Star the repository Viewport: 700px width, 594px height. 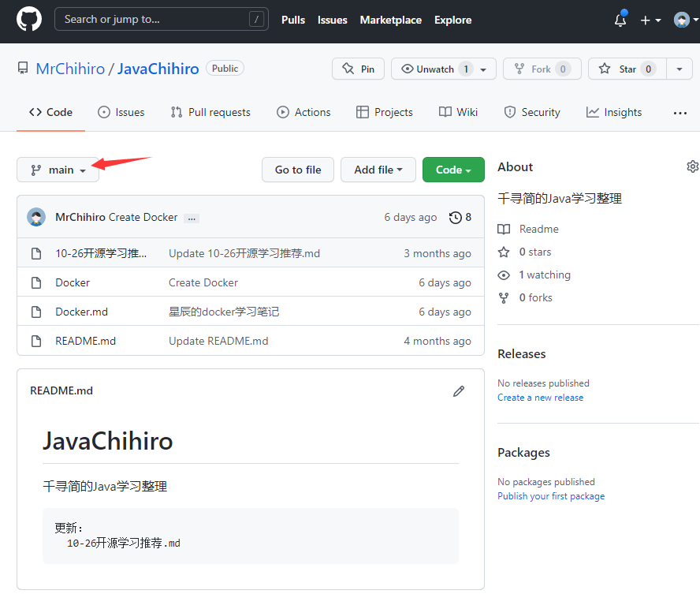627,69
